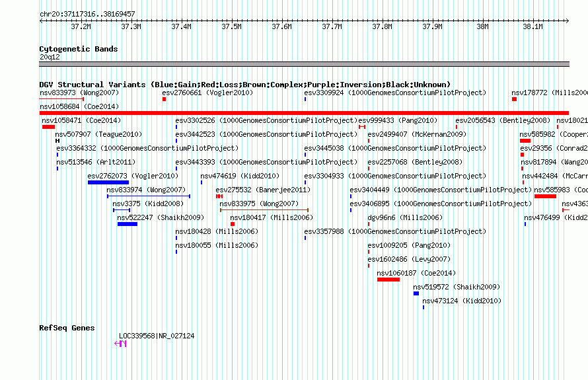Open LOC339568|NR_027124 gene label
The height and width of the screenshot is (380, 588).
[157, 336]
